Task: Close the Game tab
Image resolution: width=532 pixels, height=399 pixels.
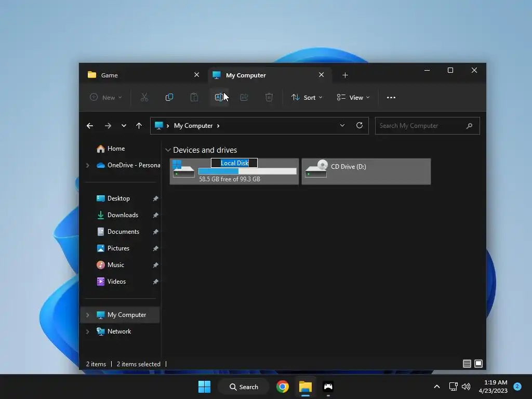Action: click(196, 75)
